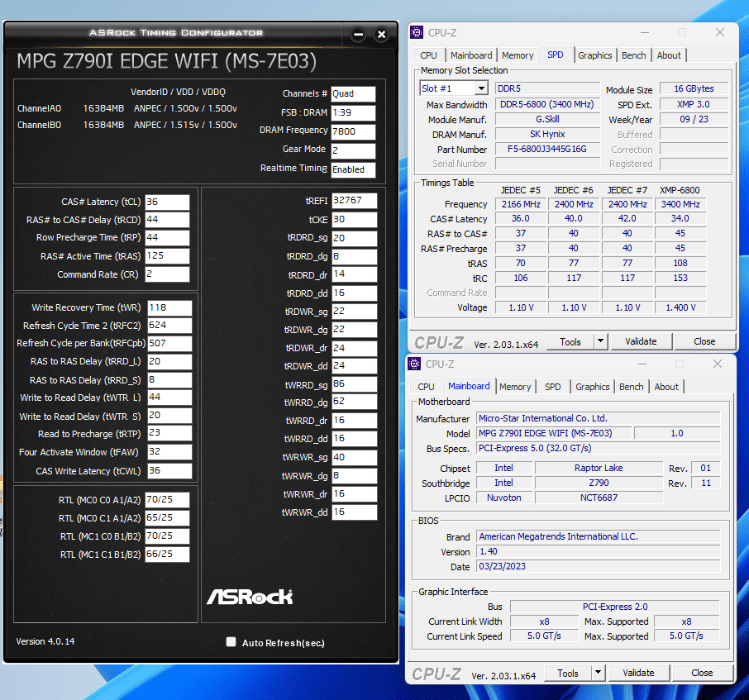
Task: Open Memory tab in SPD window
Action: point(518,55)
